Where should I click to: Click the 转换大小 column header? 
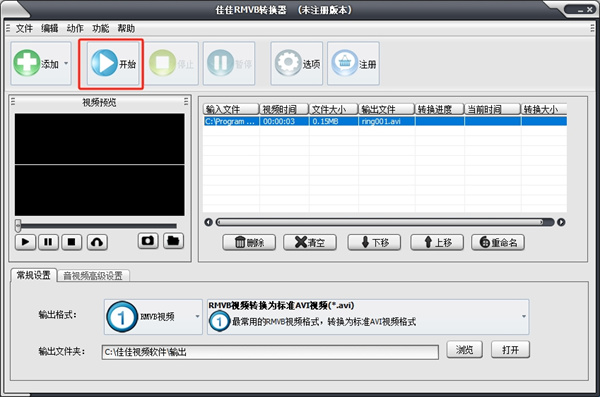pos(544,109)
